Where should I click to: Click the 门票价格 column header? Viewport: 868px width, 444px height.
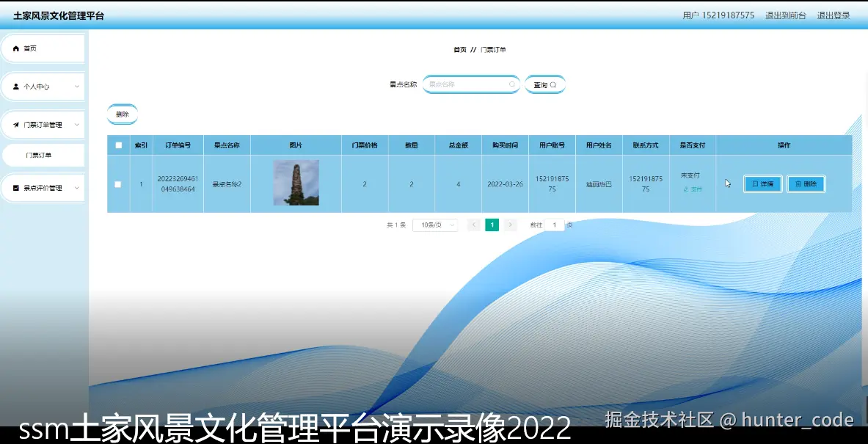point(365,145)
